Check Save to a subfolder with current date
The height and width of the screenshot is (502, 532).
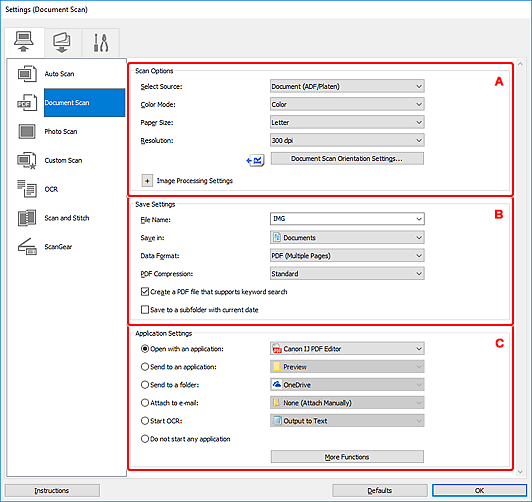pos(145,309)
